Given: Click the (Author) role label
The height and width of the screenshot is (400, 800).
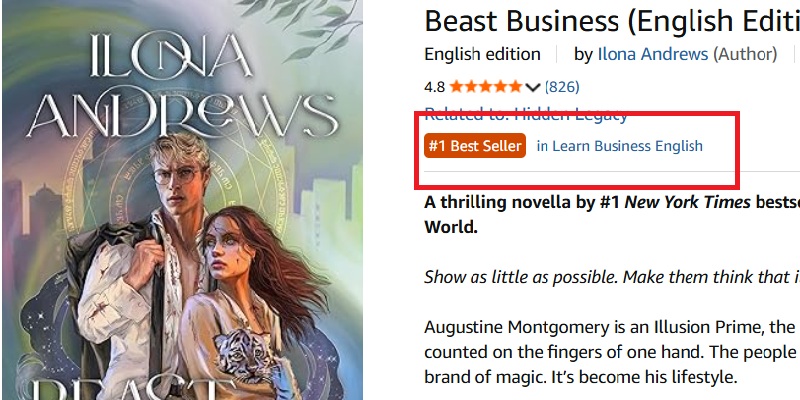Looking at the screenshot, I should (744, 54).
